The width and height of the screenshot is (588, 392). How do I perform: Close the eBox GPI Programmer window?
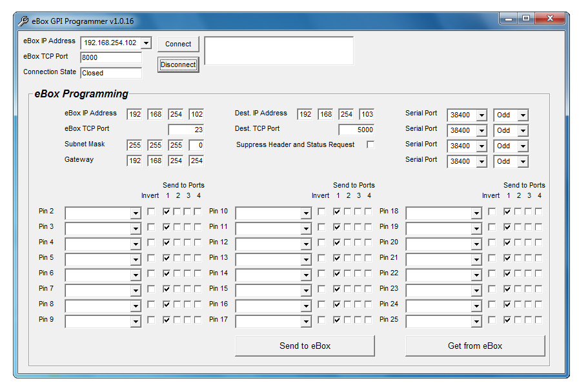(550, 18)
